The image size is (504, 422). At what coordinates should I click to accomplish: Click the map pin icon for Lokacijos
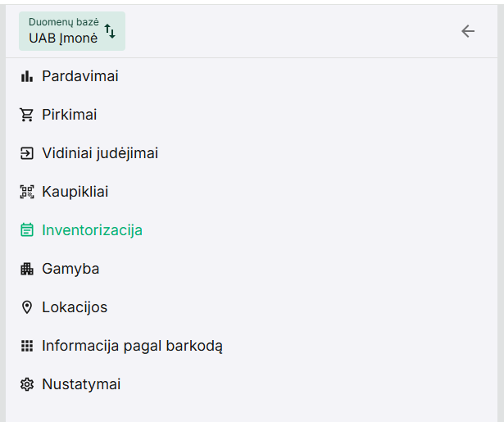[x=26, y=308]
